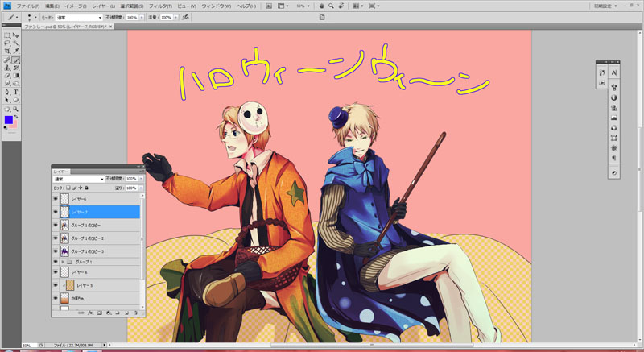644x352 pixels.
Task: Hide the グループ1のコピー3 layer
Action: (56, 251)
